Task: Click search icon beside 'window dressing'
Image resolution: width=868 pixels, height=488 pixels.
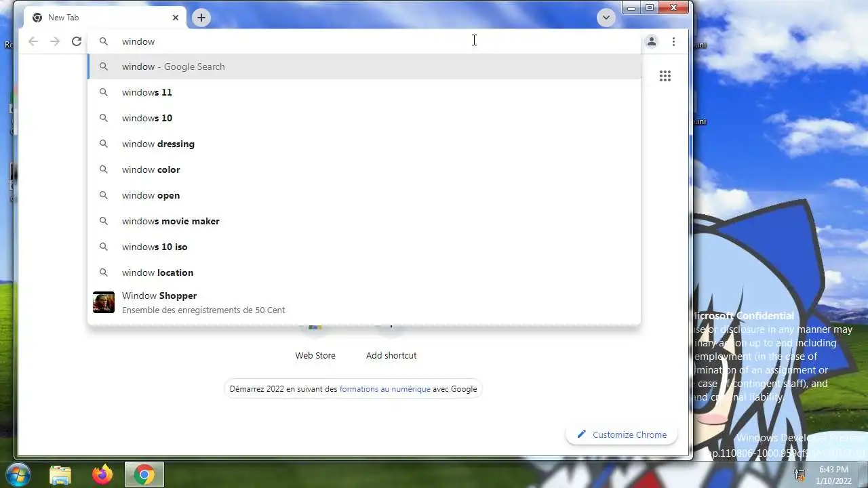Action: tap(104, 144)
